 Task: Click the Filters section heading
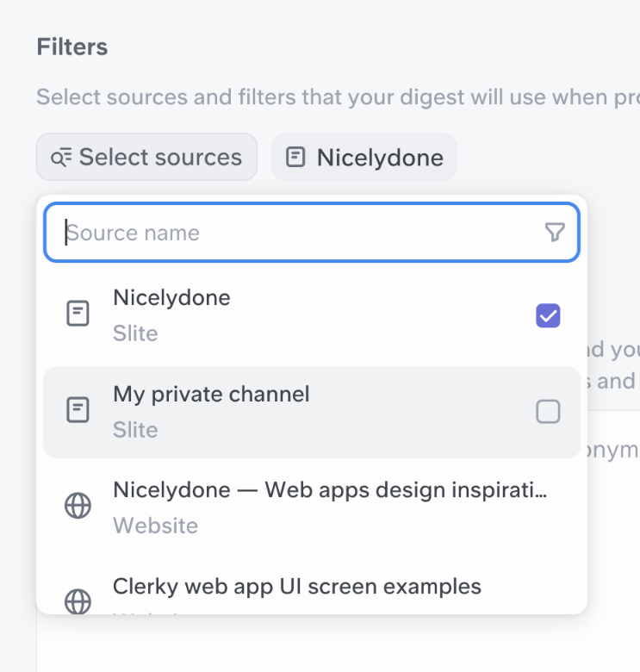click(72, 47)
